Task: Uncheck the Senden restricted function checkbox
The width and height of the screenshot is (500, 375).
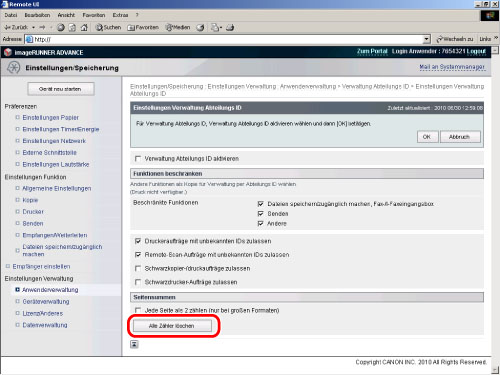Action: [x=261, y=214]
